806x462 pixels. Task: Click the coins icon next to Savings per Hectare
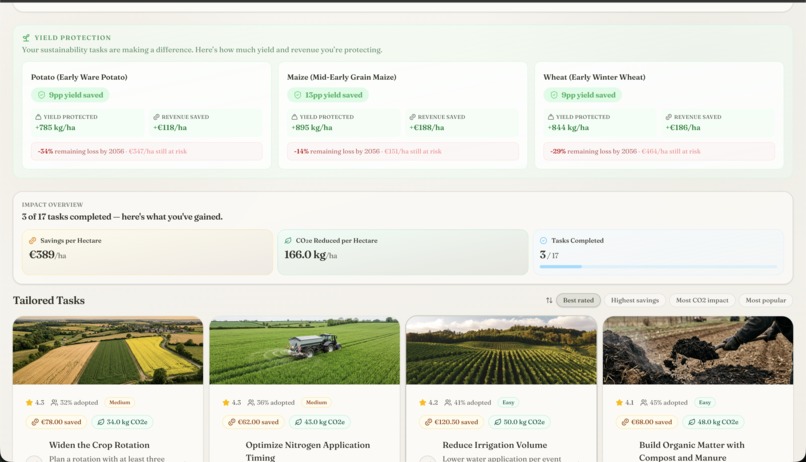click(x=32, y=241)
